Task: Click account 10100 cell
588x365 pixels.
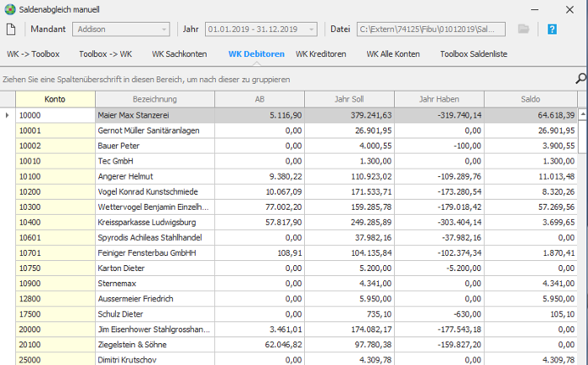Action: [x=55, y=176]
